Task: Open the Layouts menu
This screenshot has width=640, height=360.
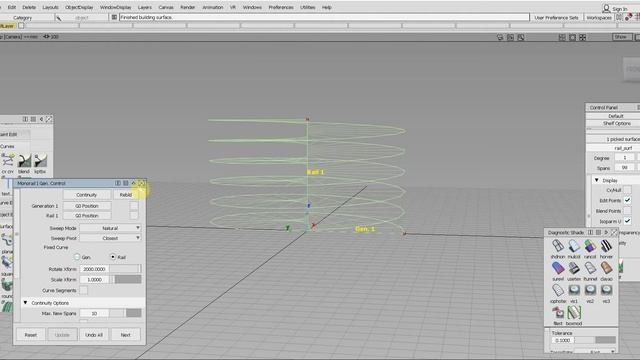Action: click(50, 7)
